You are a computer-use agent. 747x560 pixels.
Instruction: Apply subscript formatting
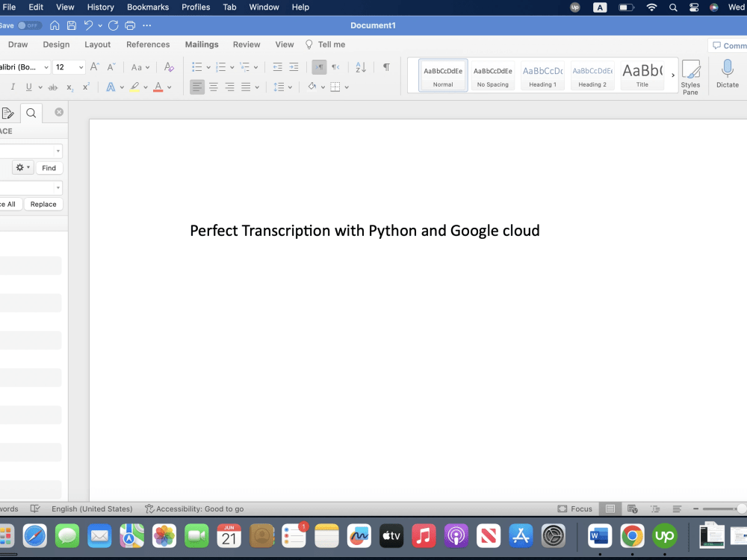[70, 87]
